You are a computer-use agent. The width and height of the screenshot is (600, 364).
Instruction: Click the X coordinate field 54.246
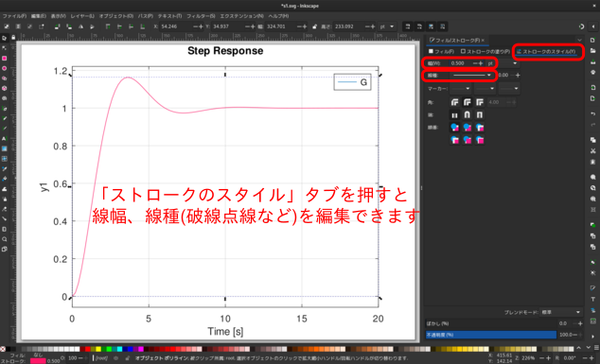[x=176, y=26]
